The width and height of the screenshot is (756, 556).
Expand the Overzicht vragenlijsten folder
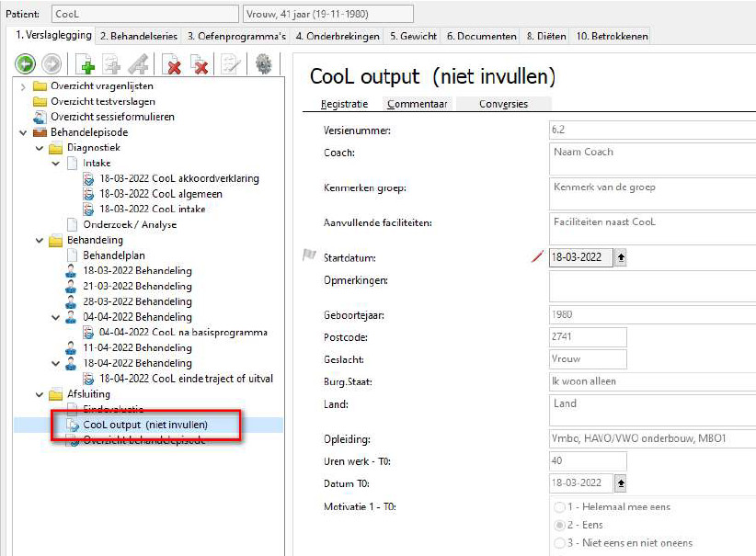[23, 86]
